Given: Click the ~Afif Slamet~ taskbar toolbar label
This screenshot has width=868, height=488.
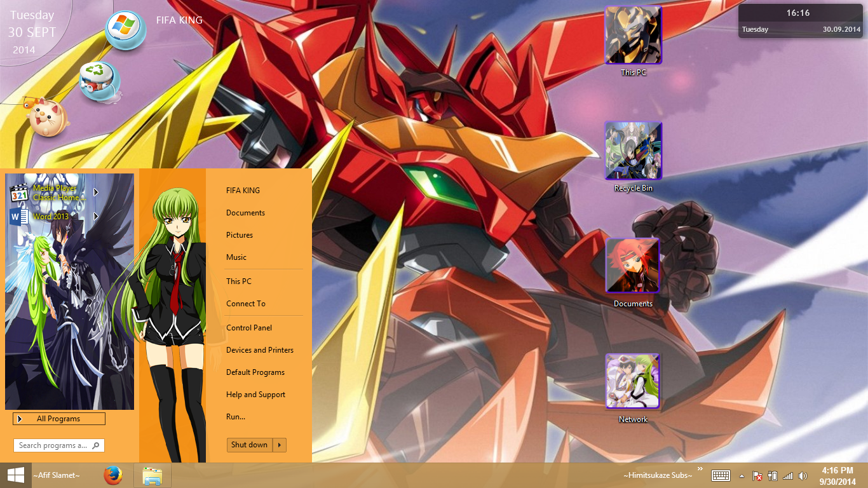Looking at the screenshot, I should 57,475.
